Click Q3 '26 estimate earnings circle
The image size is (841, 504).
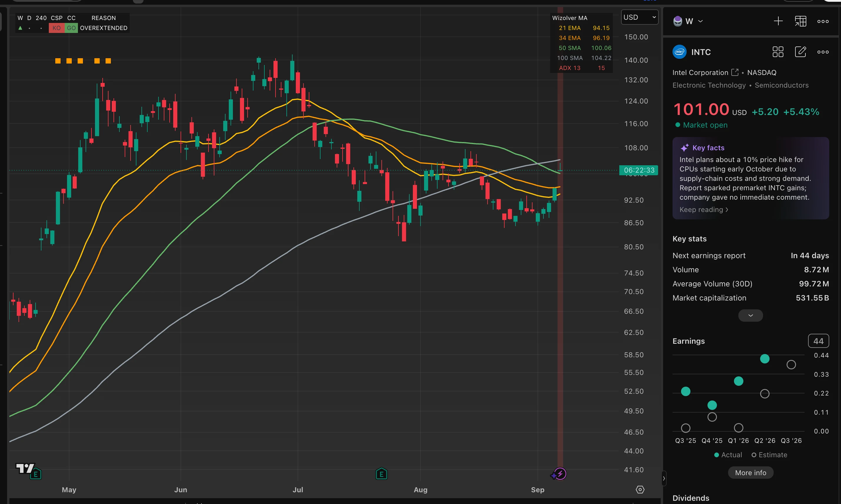pyautogui.click(x=791, y=365)
